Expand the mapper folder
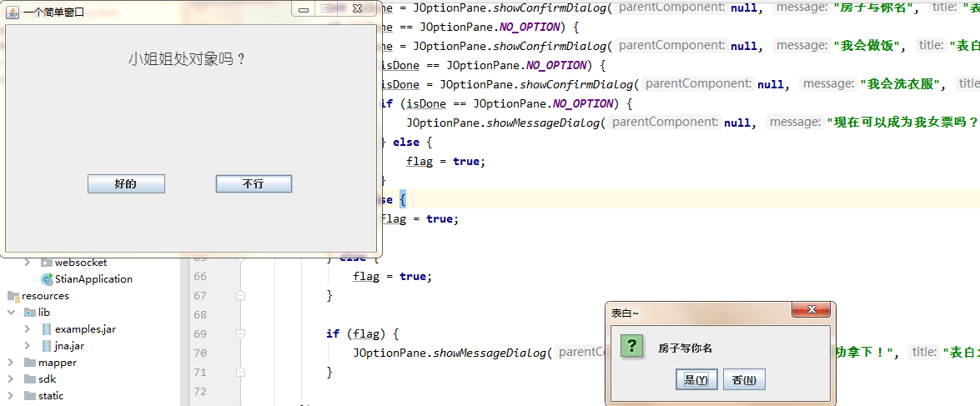Screen dimensions: 980x406 pyautogui.click(x=11, y=363)
